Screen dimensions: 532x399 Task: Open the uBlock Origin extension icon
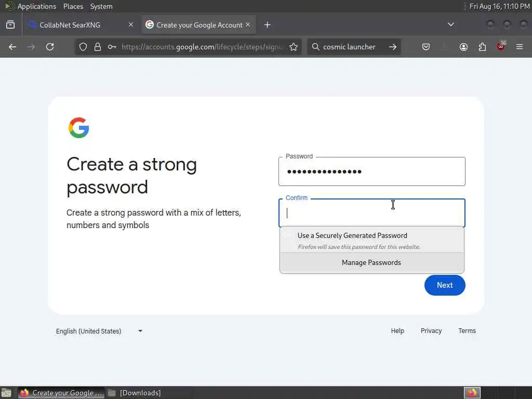pos(501,46)
